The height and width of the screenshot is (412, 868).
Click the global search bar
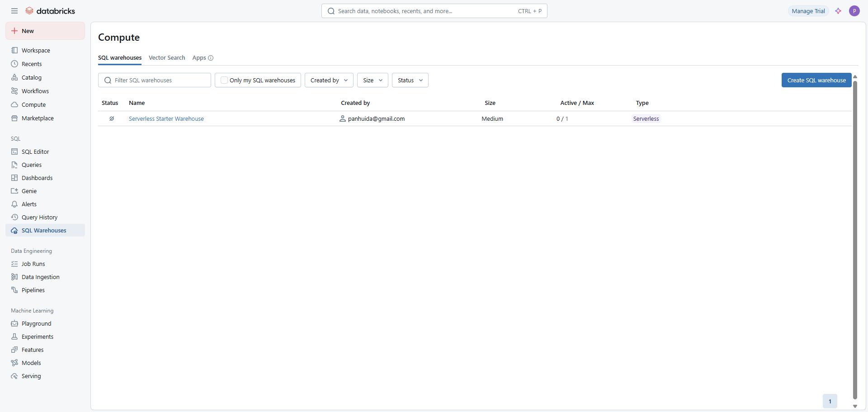(x=434, y=11)
